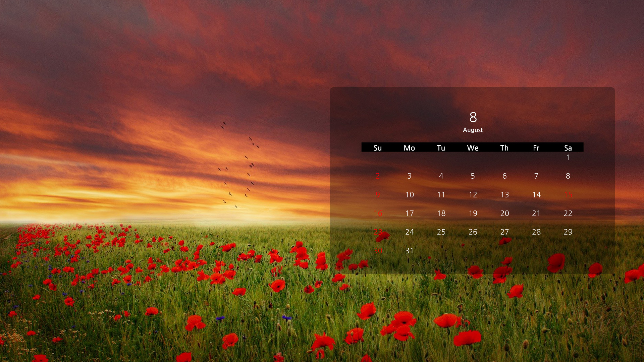Click the Fr weekday header
Viewport: 644px width, 362px height.
click(536, 148)
